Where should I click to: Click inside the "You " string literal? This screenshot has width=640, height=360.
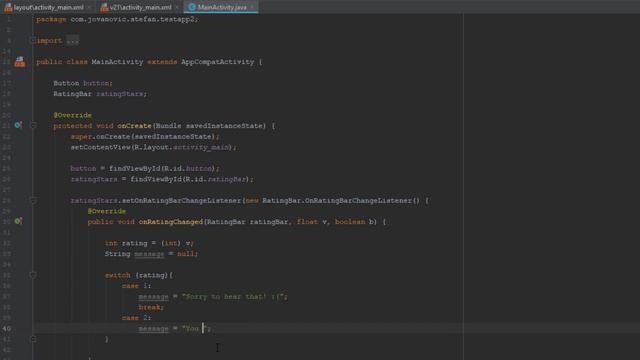click(194, 329)
